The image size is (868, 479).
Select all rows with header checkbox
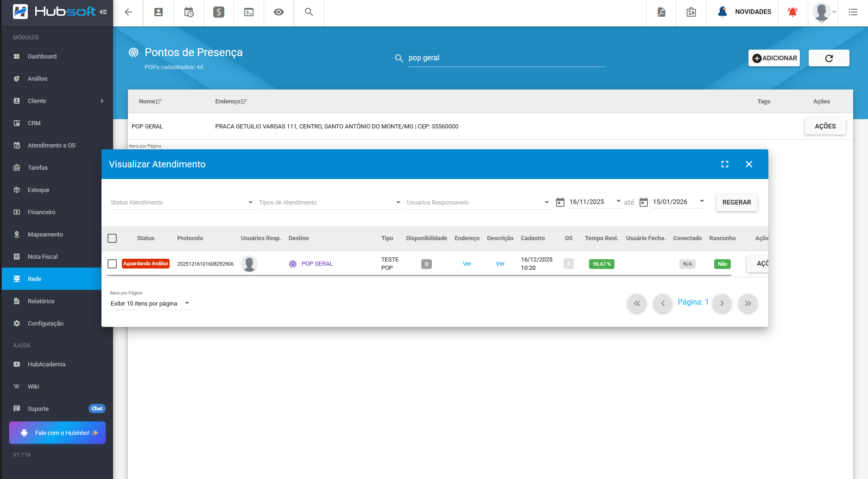coord(112,238)
